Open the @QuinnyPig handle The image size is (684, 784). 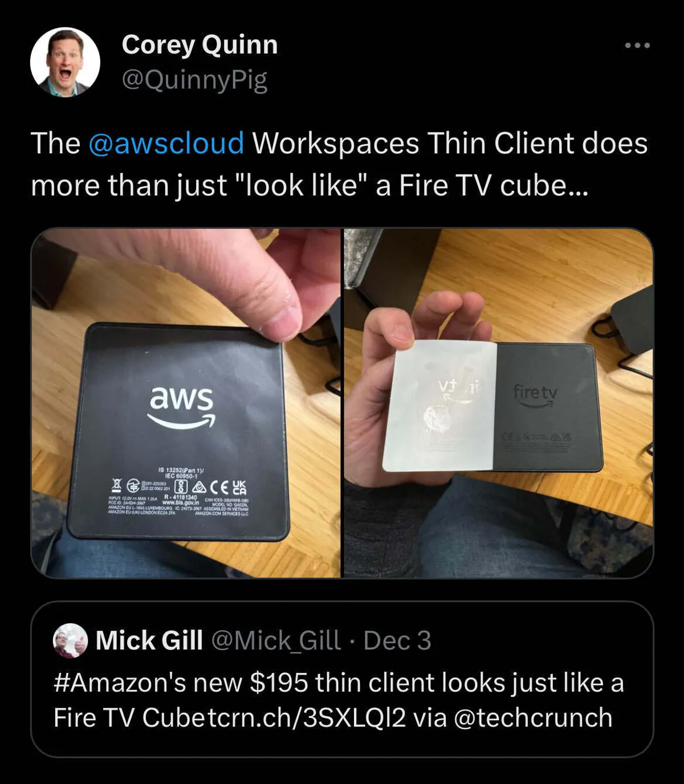(x=194, y=80)
